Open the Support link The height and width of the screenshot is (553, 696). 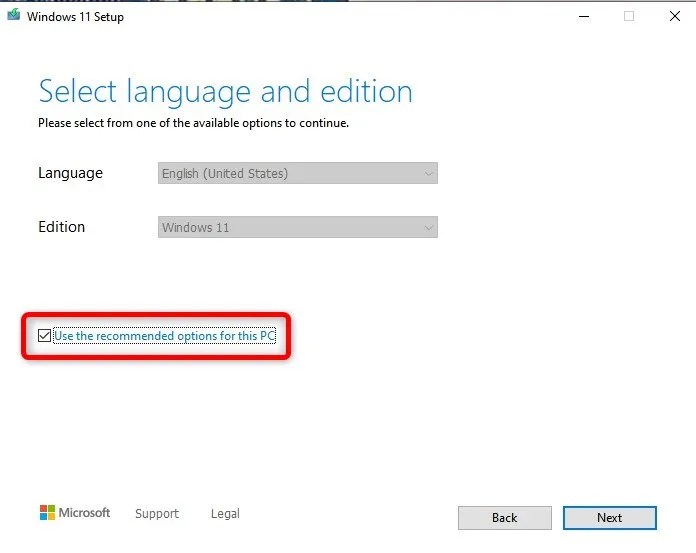tap(157, 514)
